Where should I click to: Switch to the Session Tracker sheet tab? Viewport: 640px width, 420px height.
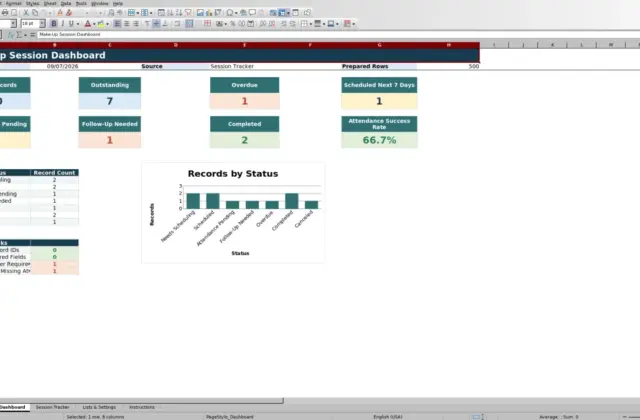(x=52, y=407)
